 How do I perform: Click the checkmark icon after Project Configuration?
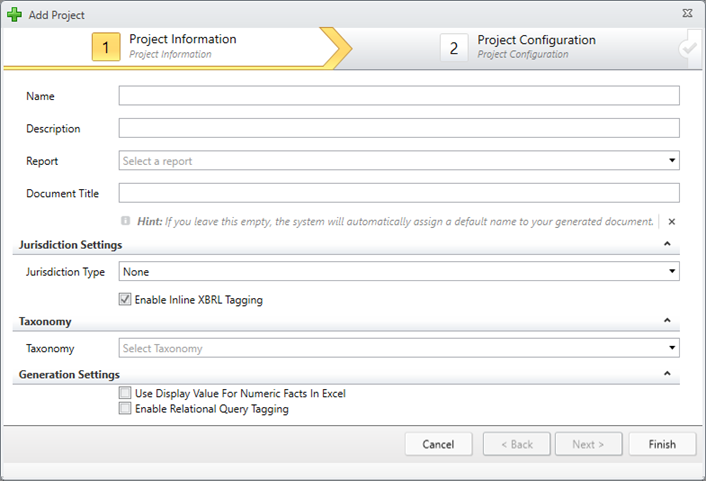click(x=688, y=48)
